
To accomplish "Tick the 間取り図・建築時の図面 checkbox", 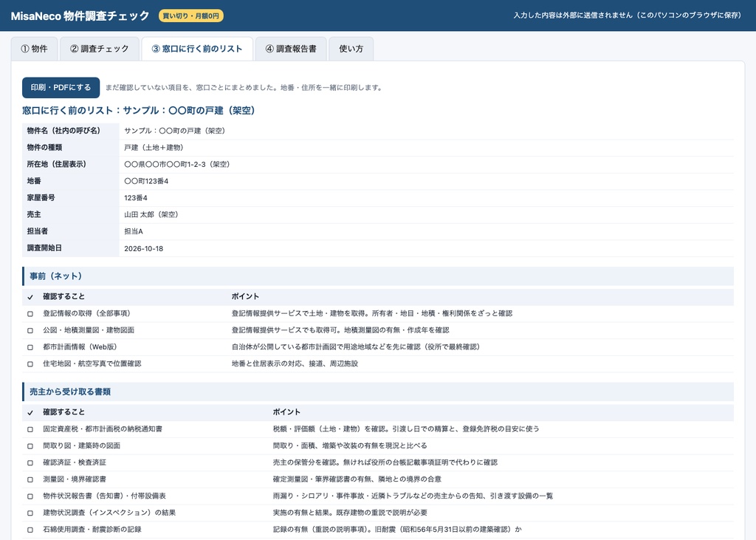I will [30, 446].
